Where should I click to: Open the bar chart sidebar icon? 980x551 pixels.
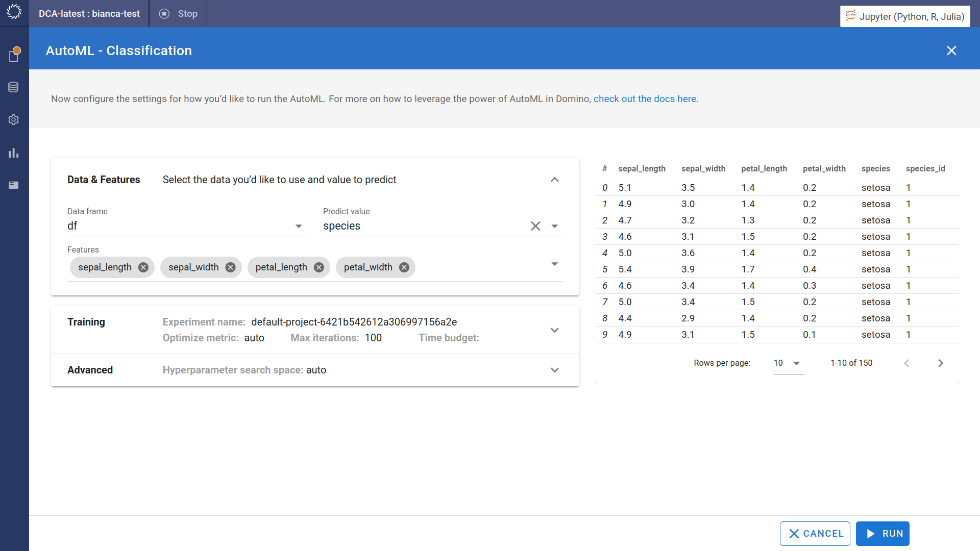point(14,153)
